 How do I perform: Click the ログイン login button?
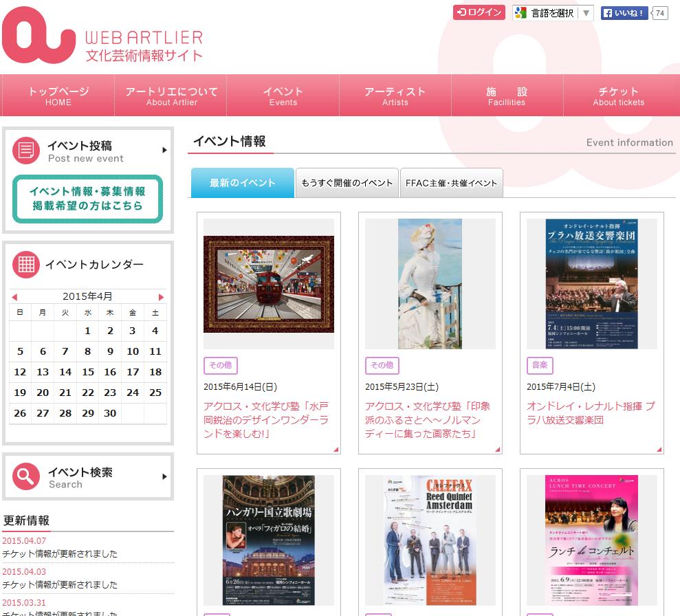pyautogui.click(x=479, y=12)
